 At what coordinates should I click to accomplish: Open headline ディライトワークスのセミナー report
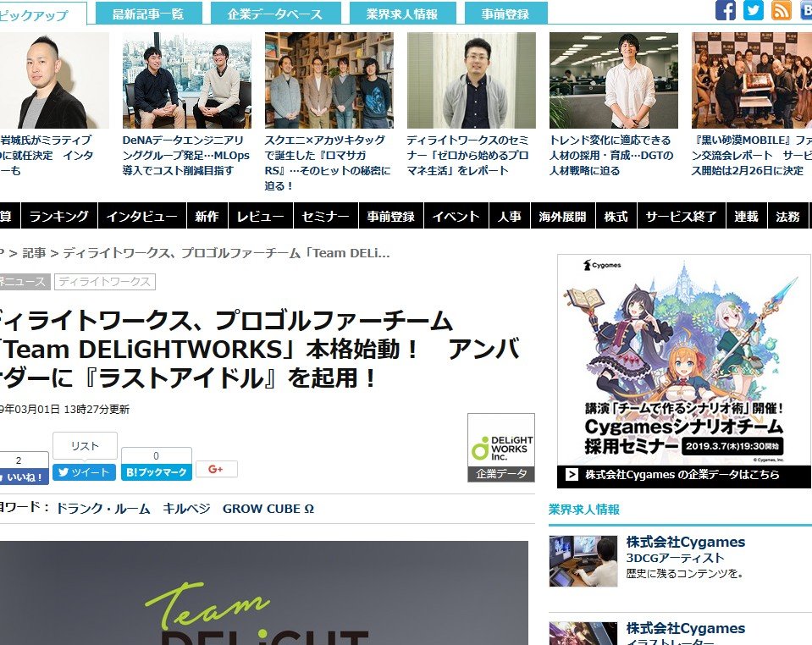click(468, 155)
